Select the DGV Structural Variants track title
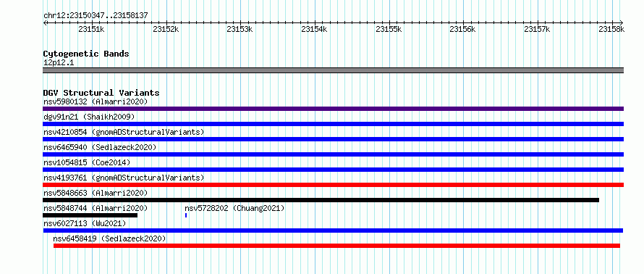Viewport: 644px width, 274px height. 101,93
